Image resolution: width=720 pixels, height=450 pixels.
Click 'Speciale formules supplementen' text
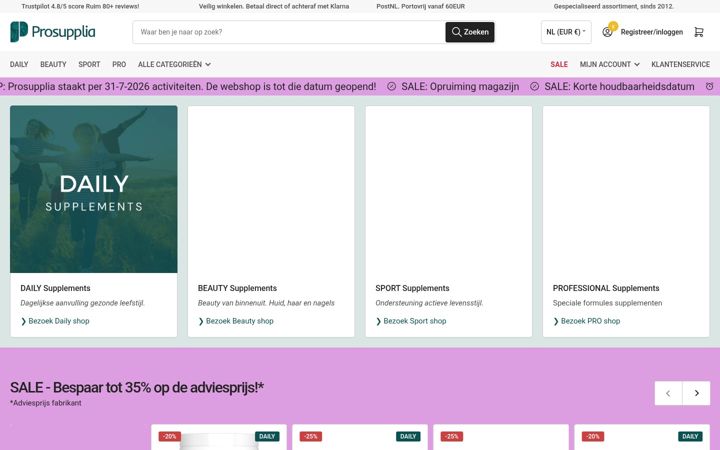pyautogui.click(x=608, y=303)
